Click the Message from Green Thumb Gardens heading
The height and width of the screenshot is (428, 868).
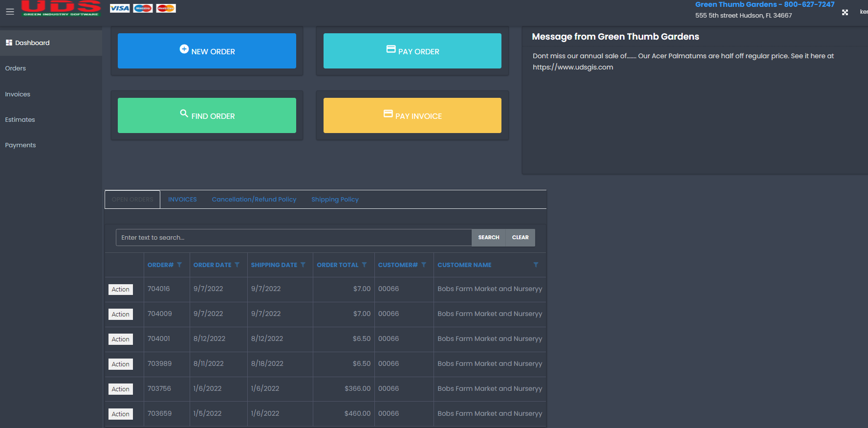click(615, 37)
